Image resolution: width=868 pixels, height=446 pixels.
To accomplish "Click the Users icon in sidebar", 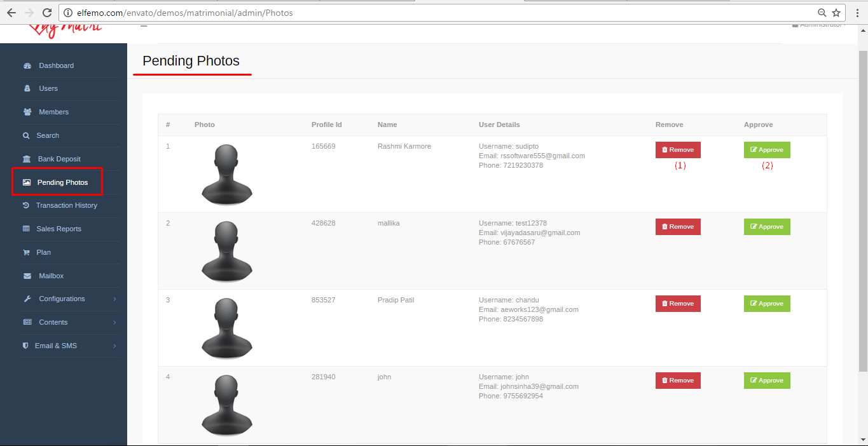I will (27, 88).
